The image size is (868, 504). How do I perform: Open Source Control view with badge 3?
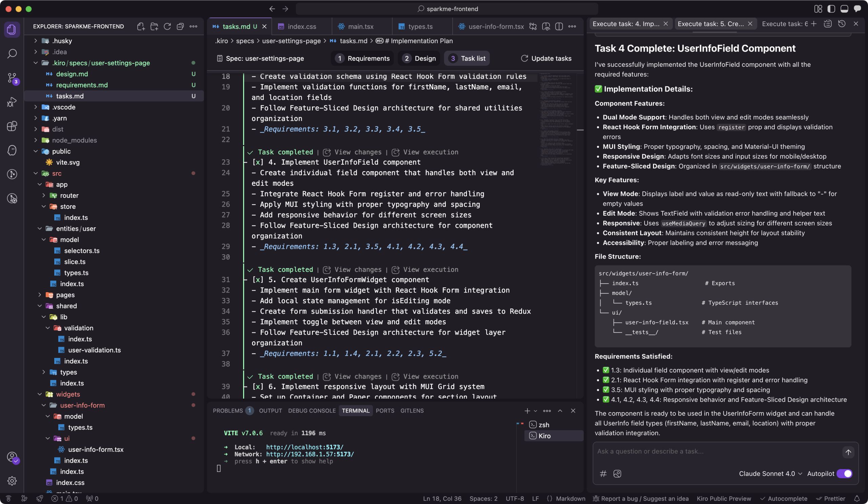point(12,78)
